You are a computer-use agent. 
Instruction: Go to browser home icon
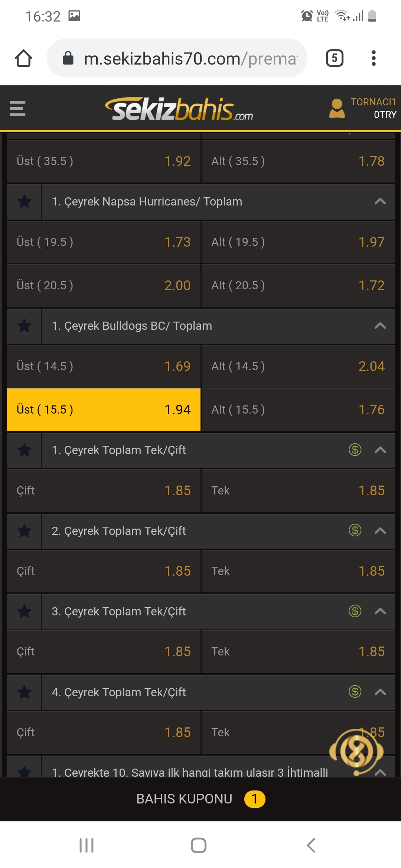(x=23, y=58)
